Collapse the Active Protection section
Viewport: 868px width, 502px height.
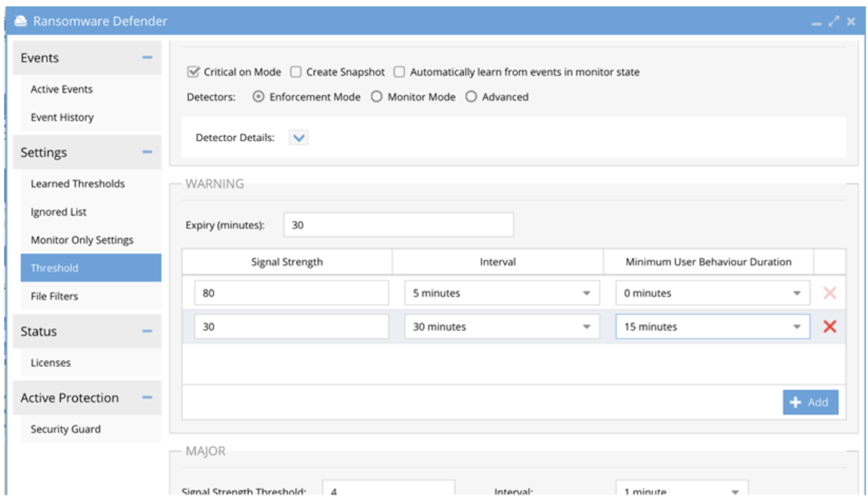coord(147,398)
